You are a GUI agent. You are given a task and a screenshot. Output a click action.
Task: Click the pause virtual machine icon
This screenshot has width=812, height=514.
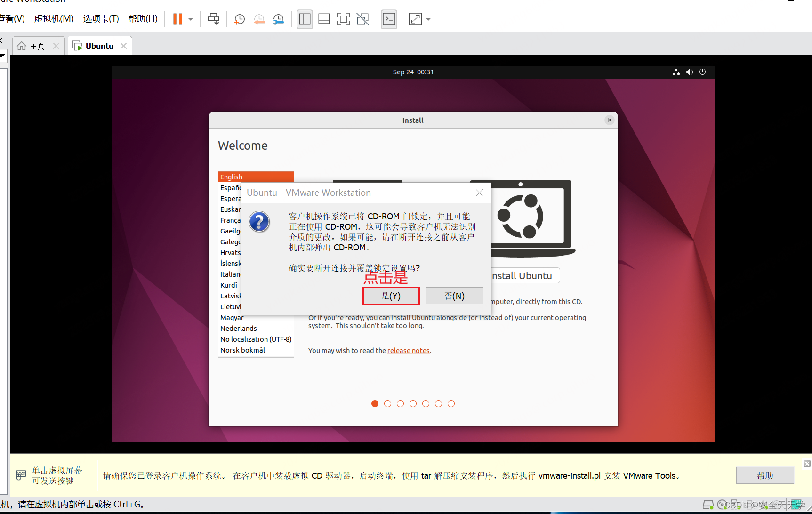click(x=177, y=19)
